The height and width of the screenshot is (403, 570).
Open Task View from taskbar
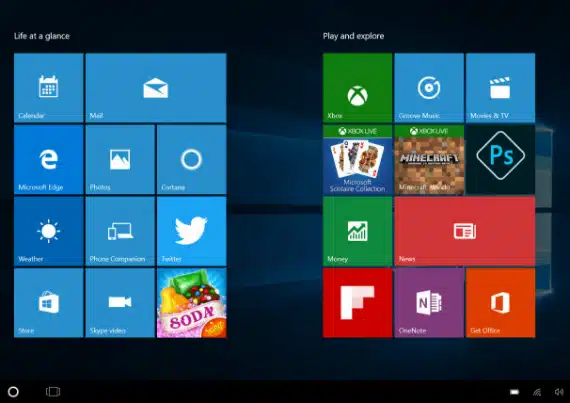click(53, 392)
